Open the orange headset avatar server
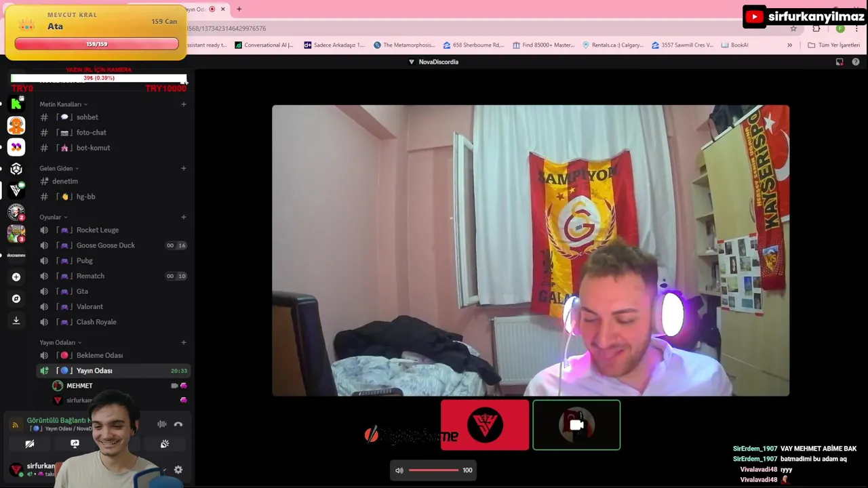Viewport: 868px width, 488px height. (16, 125)
